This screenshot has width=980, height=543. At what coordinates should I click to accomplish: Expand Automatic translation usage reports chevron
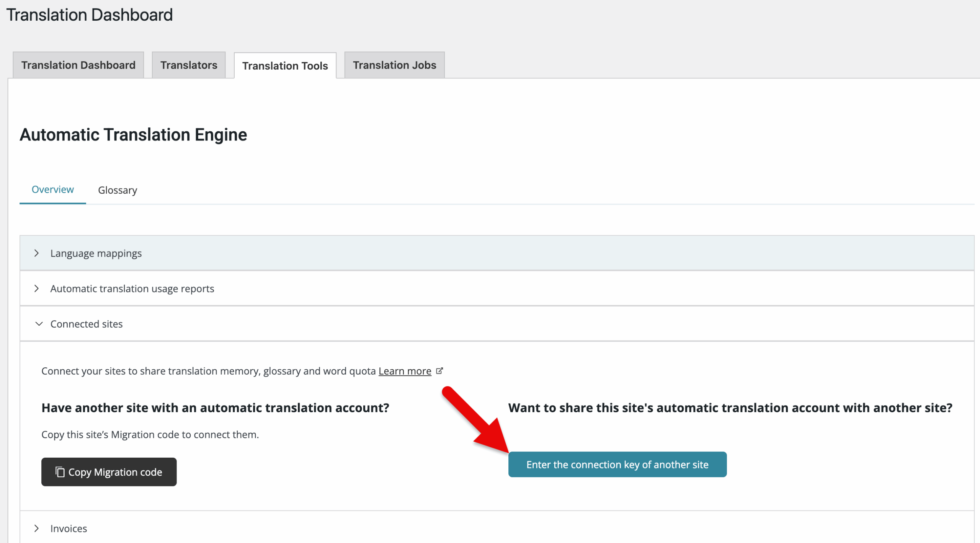point(36,289)
